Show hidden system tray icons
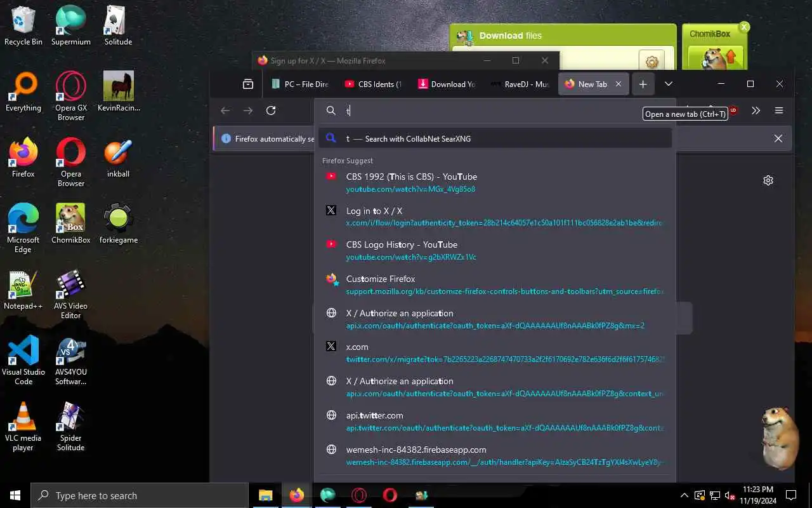This screenshot has width=812, height=508. pos(684,495)
